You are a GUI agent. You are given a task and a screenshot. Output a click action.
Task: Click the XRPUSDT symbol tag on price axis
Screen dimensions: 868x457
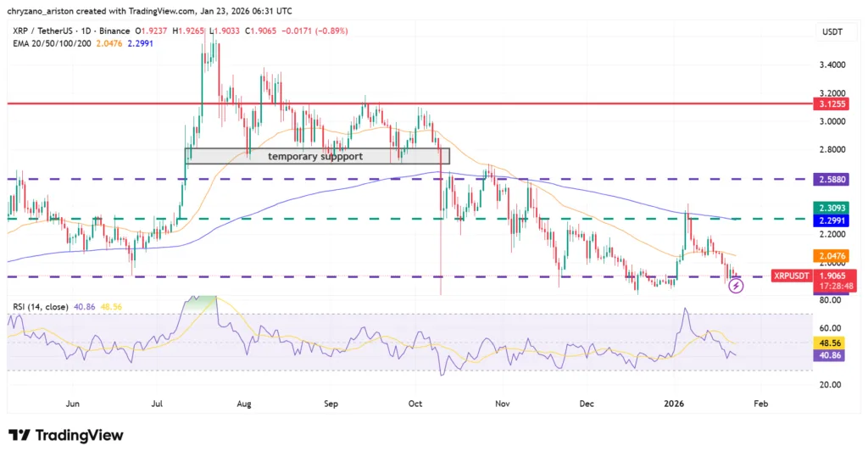coord(792,276)
